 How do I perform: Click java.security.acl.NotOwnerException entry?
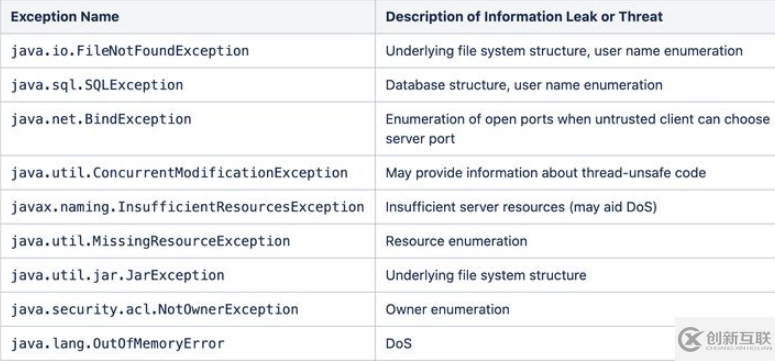click(x=154, y=309)
